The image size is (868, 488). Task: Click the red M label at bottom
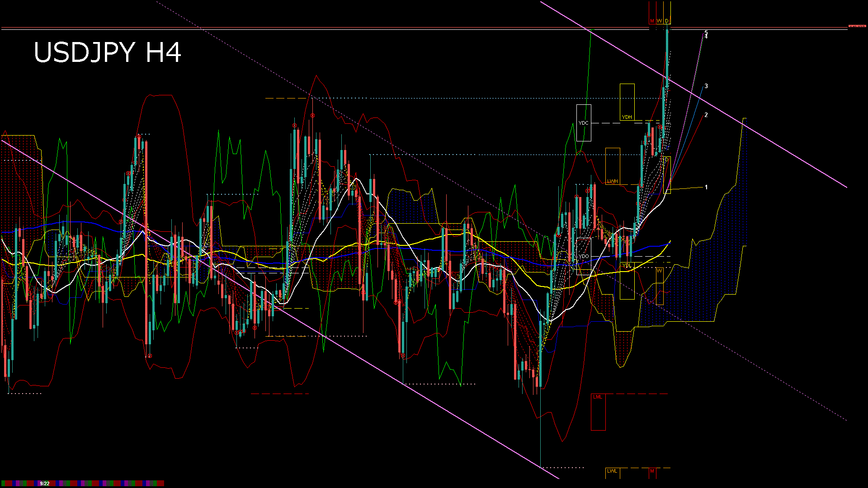point(652,471)
